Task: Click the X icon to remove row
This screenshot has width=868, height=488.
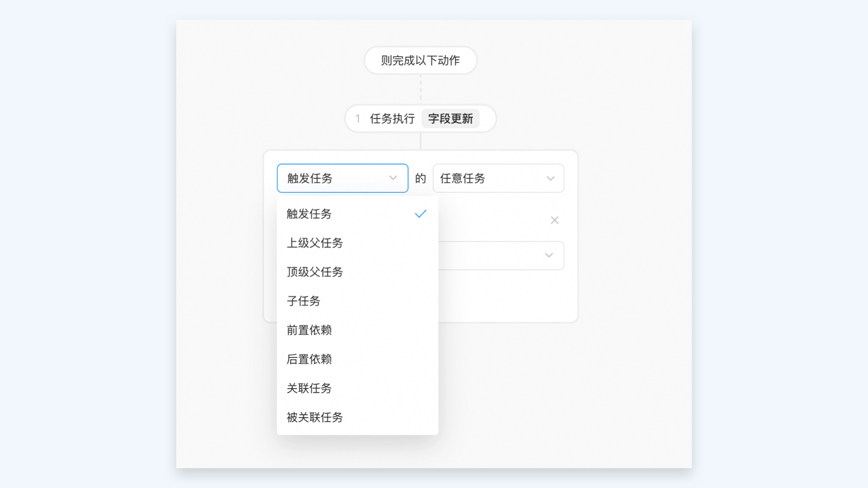Action: (x=554, y=221)
